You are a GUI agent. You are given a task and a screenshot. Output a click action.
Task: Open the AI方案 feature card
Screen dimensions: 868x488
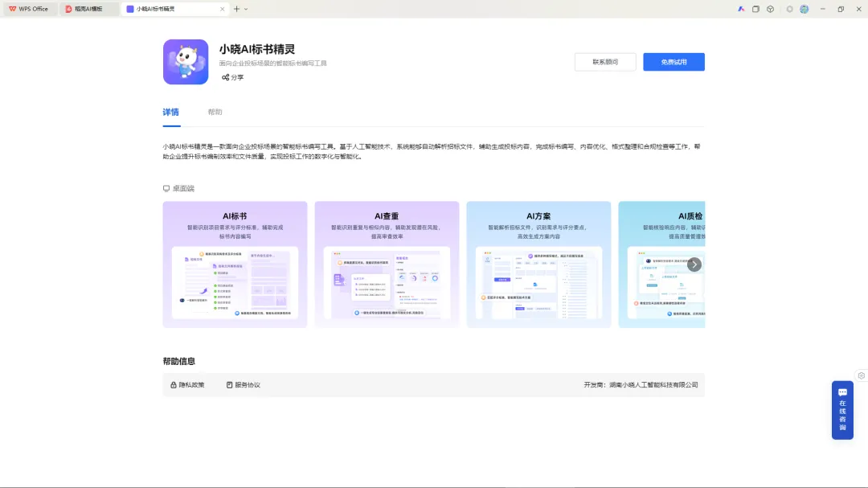tap(538, 265)
